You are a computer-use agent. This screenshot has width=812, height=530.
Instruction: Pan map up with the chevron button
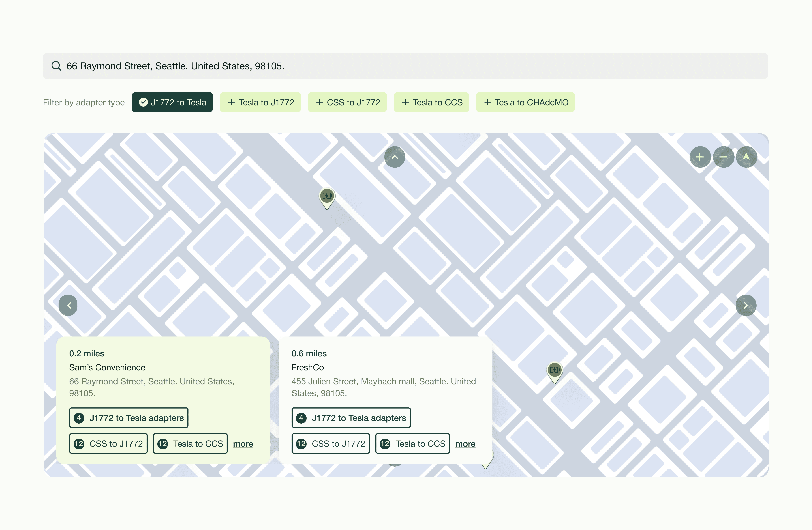(395, 157)
